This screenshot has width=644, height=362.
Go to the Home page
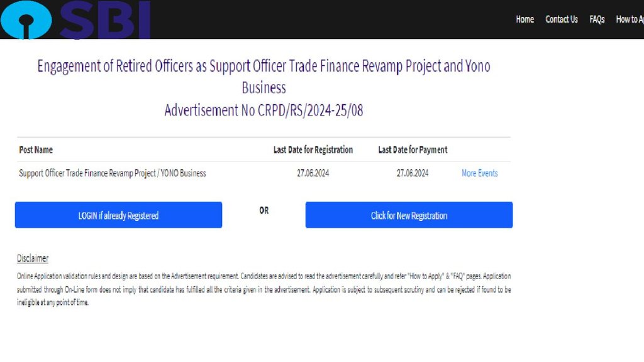click(x=525, y=19)
